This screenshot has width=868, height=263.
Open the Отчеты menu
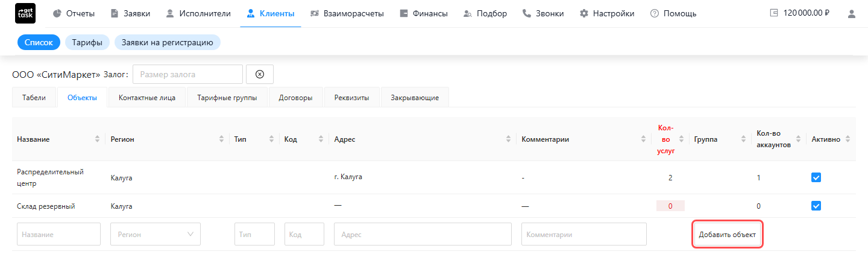(x=74, y=13)
